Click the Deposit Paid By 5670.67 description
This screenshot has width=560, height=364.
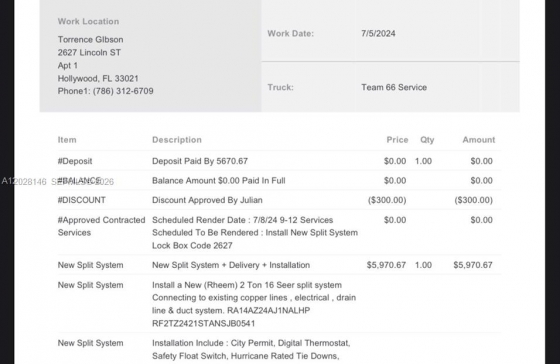[x=200, y=161]
